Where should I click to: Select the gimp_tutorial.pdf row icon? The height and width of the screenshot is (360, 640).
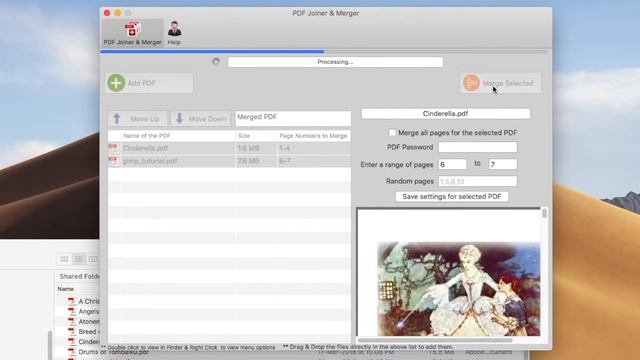pyautogui.click(x=113, y=161)
